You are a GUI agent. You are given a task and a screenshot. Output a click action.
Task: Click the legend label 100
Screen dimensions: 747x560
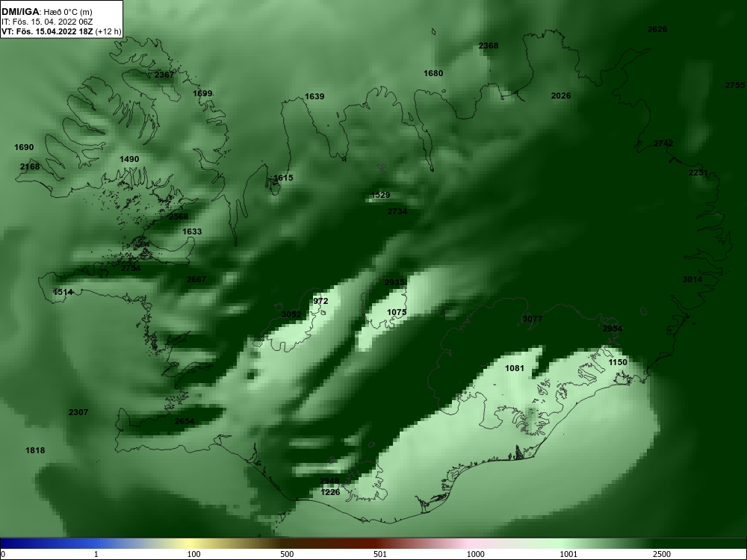click(193, 554)
